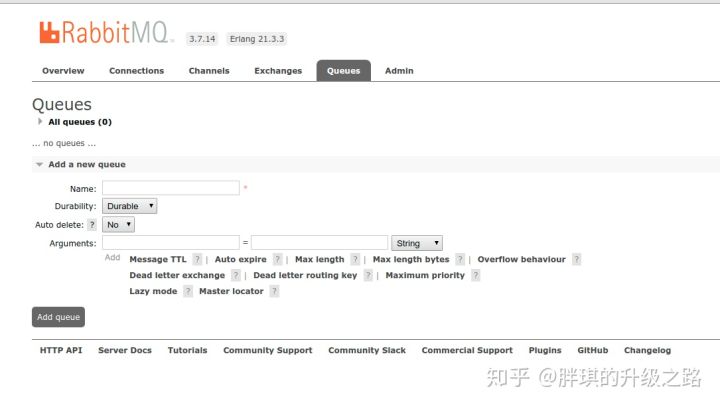This screenshot has width=720, height=407.
Task: Switch to the Overview tab
Action: click(x=63, y=71)
